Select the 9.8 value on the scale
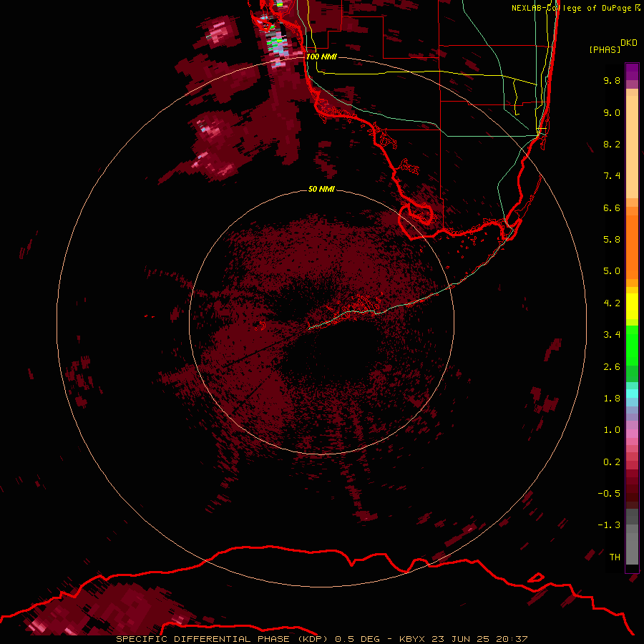The image size is (644, 644). pos(612,80)
